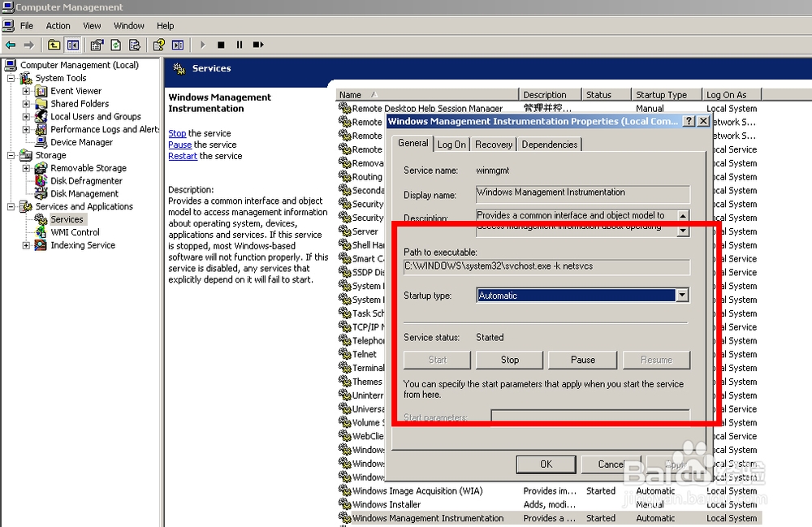The width and height of the screenshot is (812, 527).
Task: Open the Startup type dropdown
Action: [683, 295]
